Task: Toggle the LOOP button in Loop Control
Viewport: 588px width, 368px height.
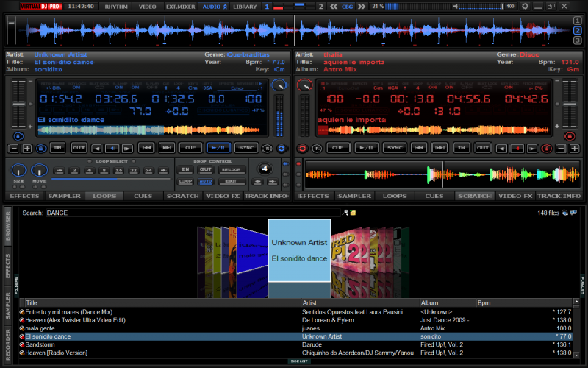Action: coord(185,181)
